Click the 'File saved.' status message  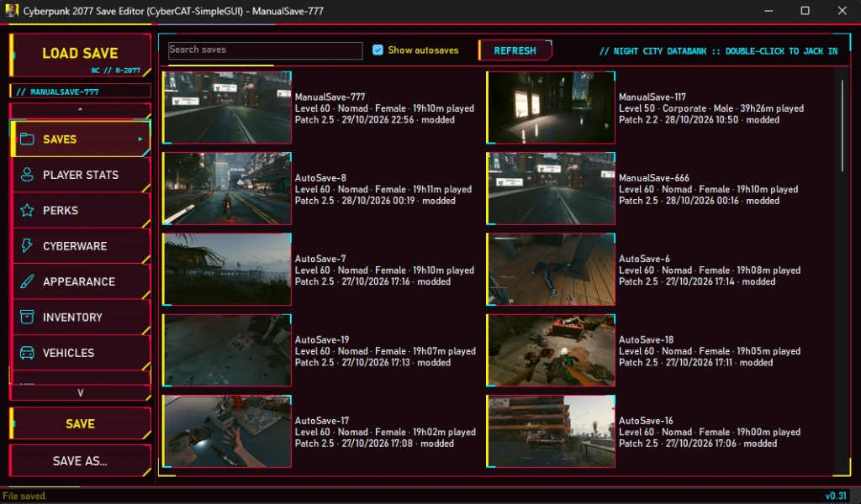pyautogui.click(x=24, y=496)
